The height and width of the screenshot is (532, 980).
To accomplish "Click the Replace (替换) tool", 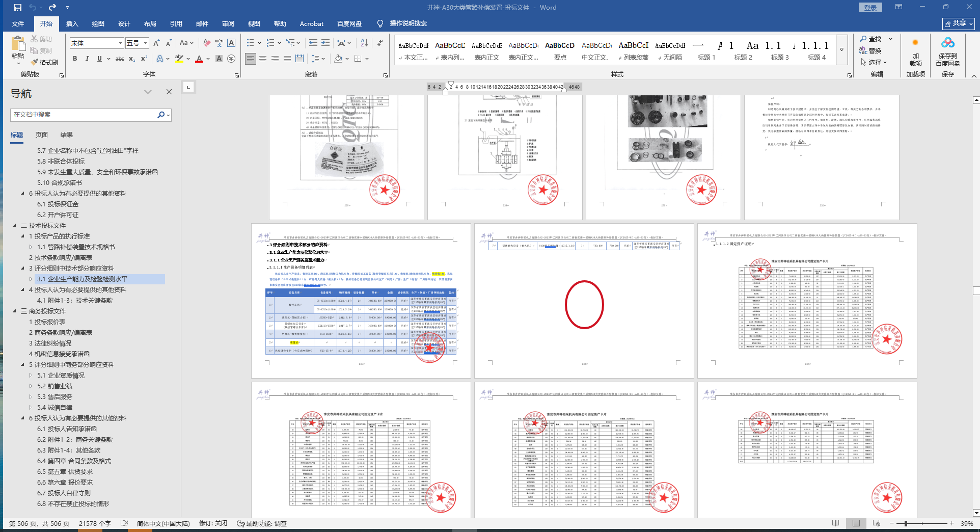I will click(870, 50).
